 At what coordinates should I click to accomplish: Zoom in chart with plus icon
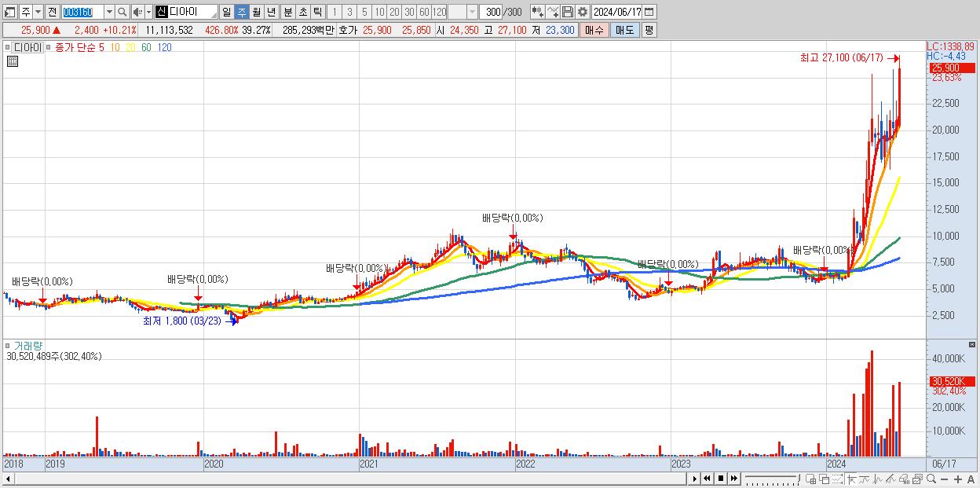point(957,479)
